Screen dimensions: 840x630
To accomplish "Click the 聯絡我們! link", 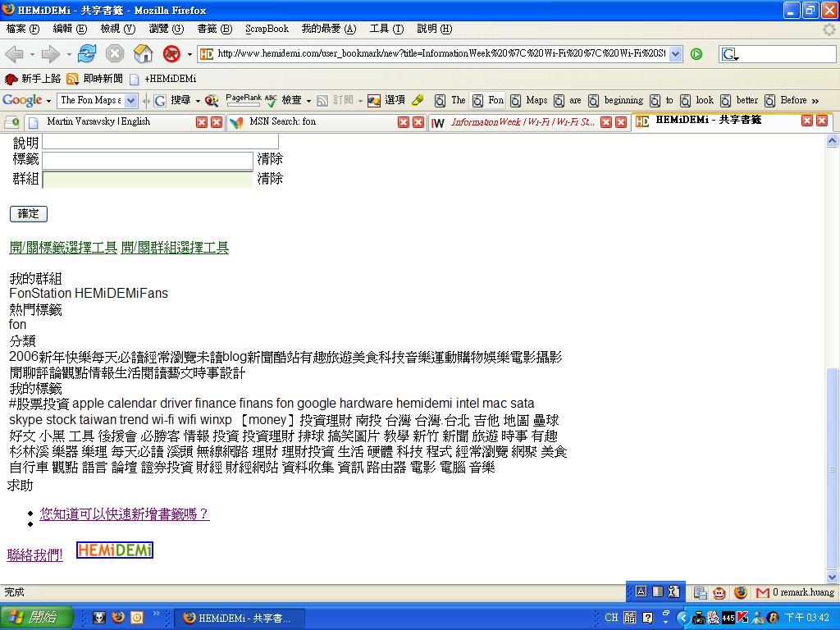I will [35, 555].
